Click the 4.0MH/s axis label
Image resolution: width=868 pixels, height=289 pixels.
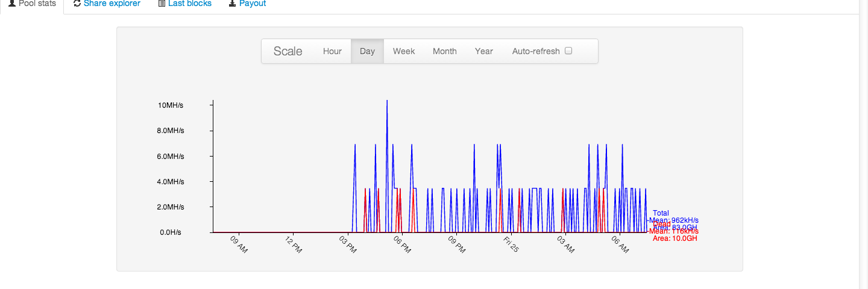(171, 181)
